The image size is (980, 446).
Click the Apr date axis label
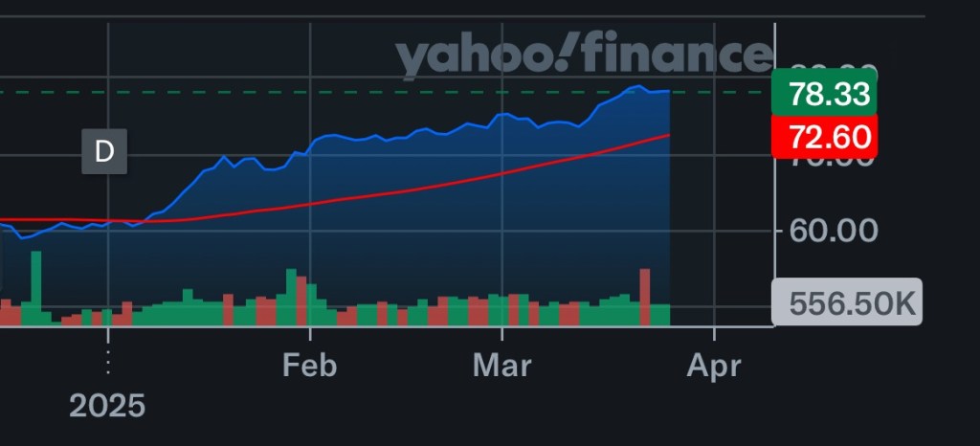point(714,366)
